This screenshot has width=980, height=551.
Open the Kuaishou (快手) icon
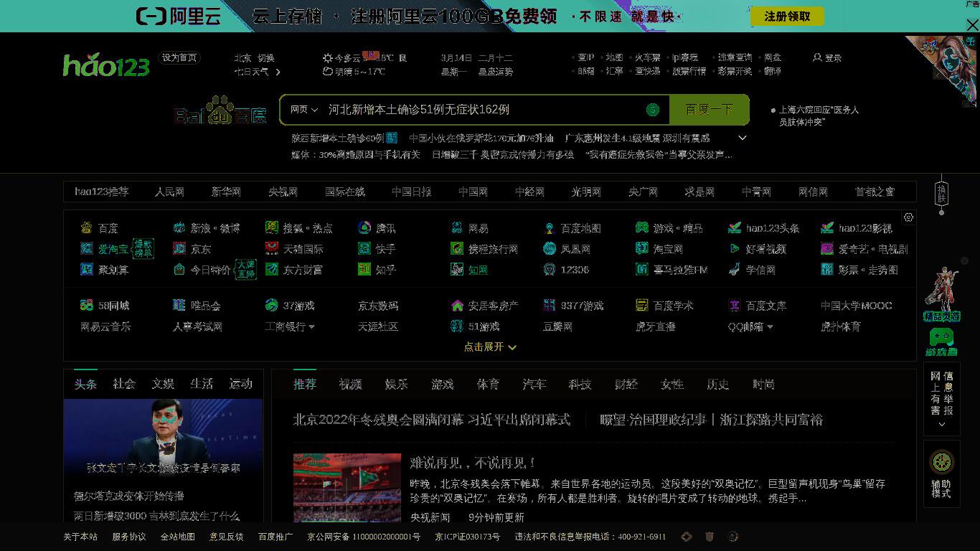(x=364, y=249)
